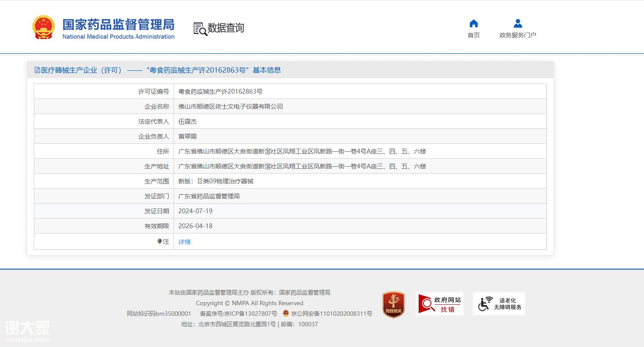
Task: Click the 政务服务门户 person icon
Action: click(x=517, y=24)
